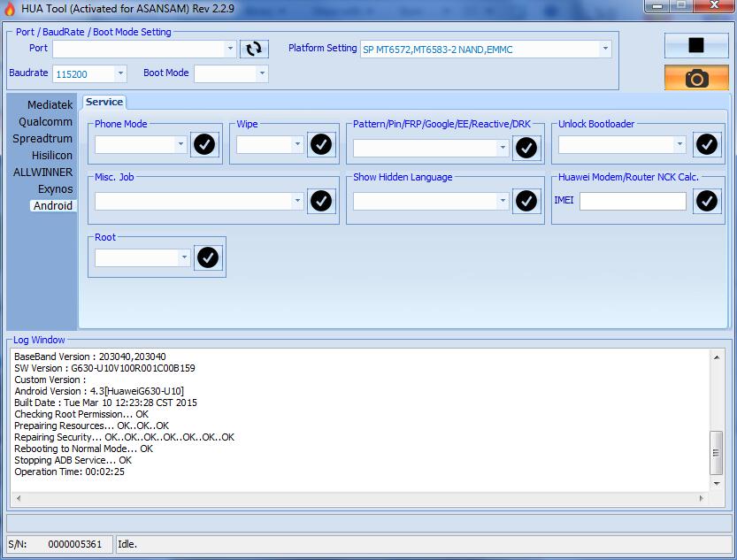Close the HUA Tool window
737x560 pixels.
pyautogui.click(x=713, y=5)
